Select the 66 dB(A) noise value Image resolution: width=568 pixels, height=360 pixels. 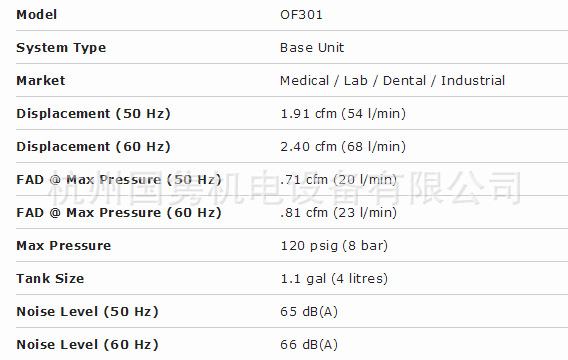tap(309, 344)
